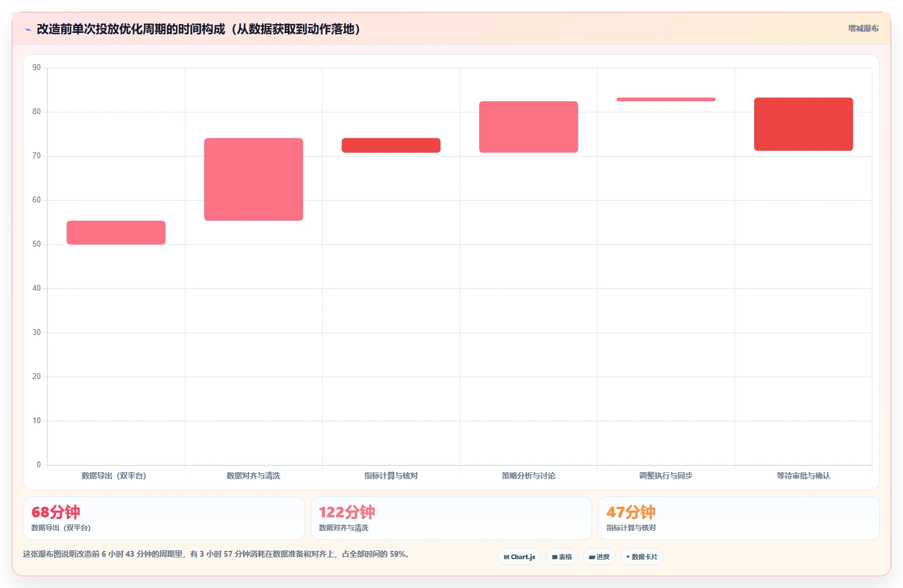
Task: Click the 数据导出（双平台）waterfall bar
Action: [x=116, y=232]
